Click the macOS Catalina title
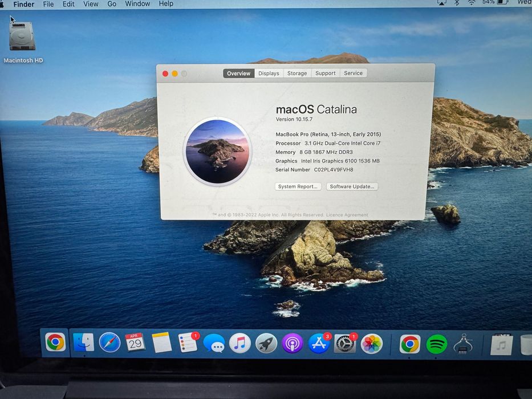Screen dimensions: 532x399 pyautogui.click(x=316, y=109)
